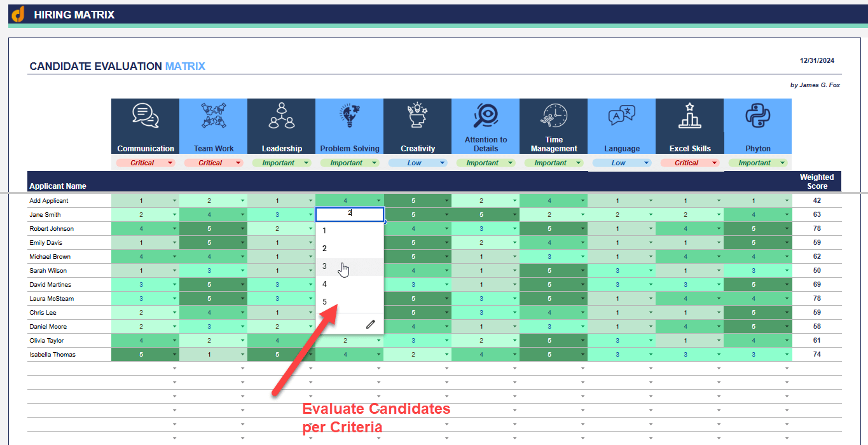The image size is (868, 445).
Task: Click the Time Management clock icon
Action: point(554,115)
